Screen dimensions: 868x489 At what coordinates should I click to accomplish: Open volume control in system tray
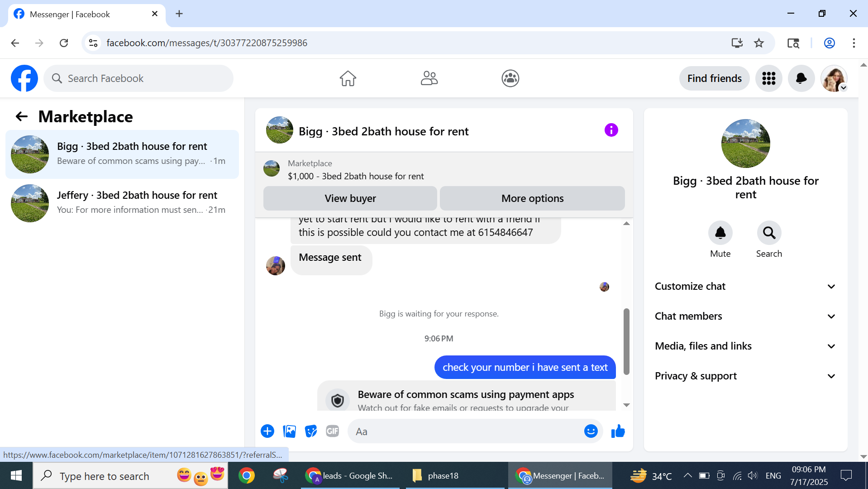click(x=753, y=475)
